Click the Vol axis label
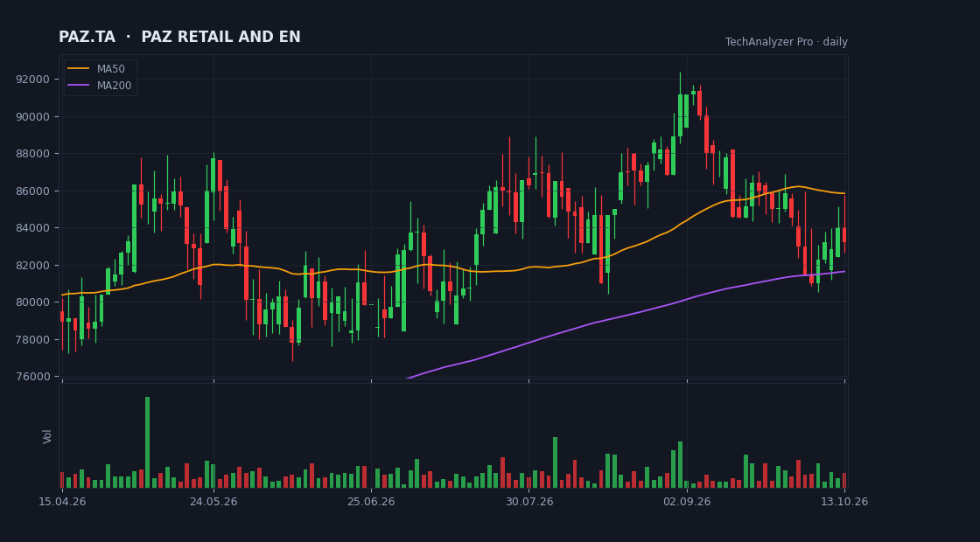Image resolution: width=980 pixels, height=542 pixels. tap(47, 436)
